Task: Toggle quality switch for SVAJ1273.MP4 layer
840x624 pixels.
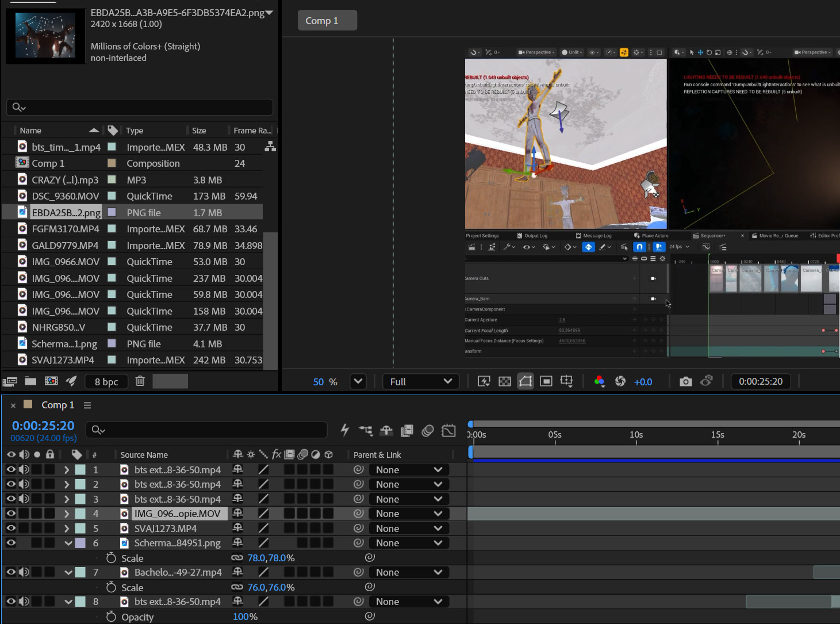Action: click(x=263, y=528)
